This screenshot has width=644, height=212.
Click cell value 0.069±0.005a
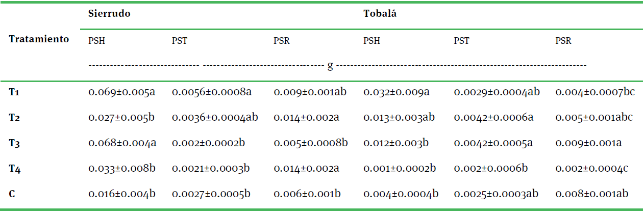tap(122, 92)
